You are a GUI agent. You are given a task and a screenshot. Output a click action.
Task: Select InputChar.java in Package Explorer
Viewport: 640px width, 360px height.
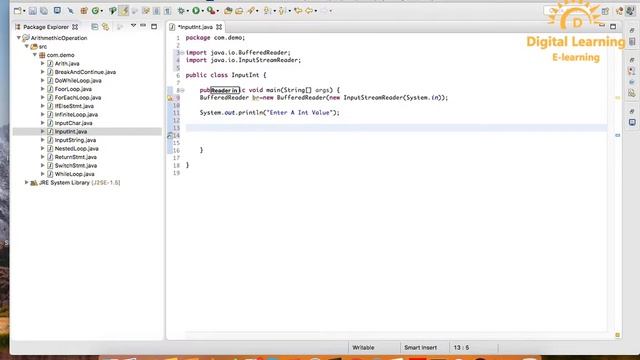(73, 123)
